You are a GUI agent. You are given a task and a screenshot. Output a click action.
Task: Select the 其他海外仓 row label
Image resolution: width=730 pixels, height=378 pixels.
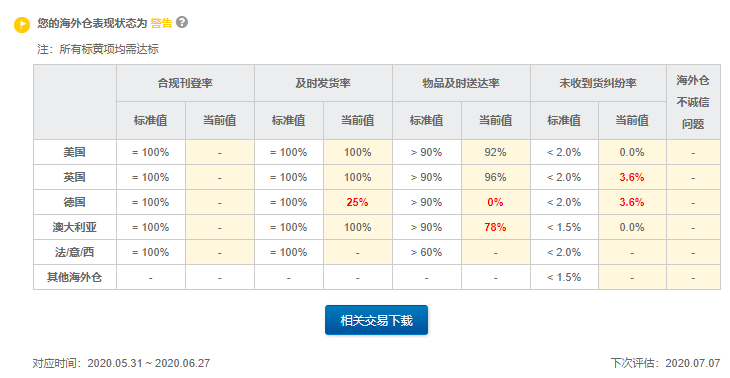[x=74, y=277]
